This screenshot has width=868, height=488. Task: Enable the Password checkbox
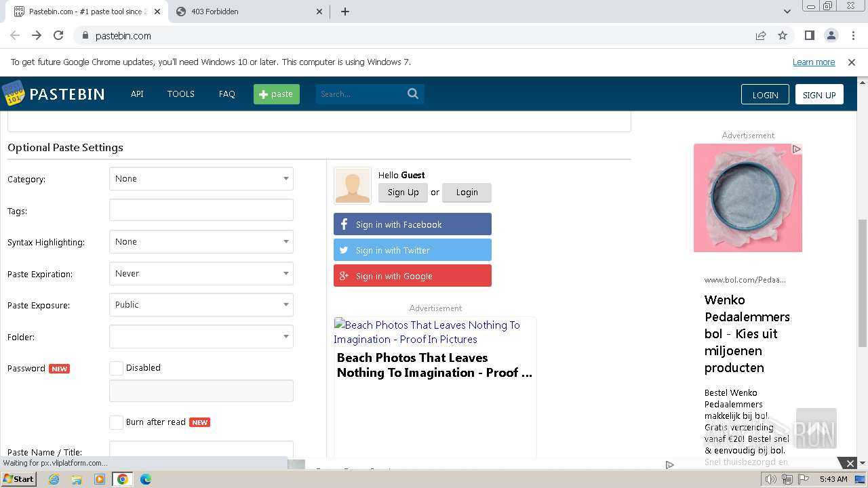tap(116, 368)
